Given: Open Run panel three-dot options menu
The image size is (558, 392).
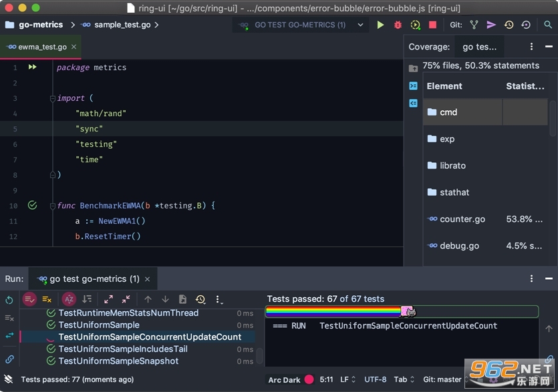Looking at the screenshot, I should (531, 278).
